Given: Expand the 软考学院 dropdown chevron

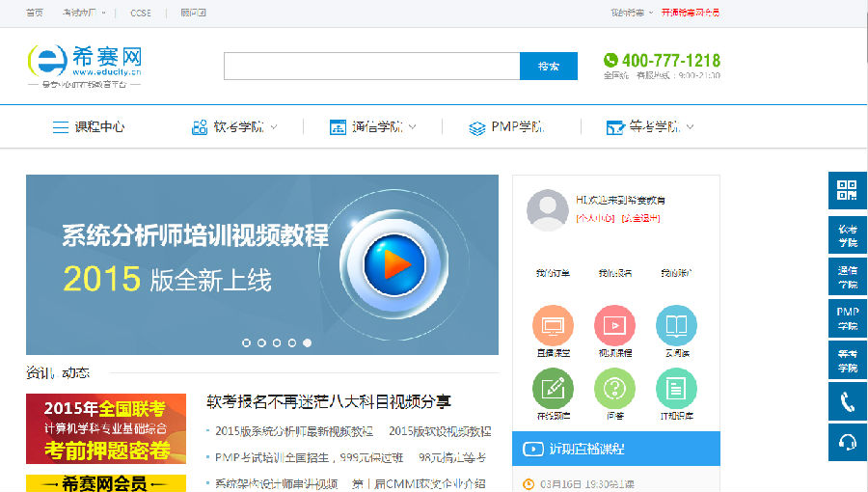Looking at the screenshot, I should 274,126.
